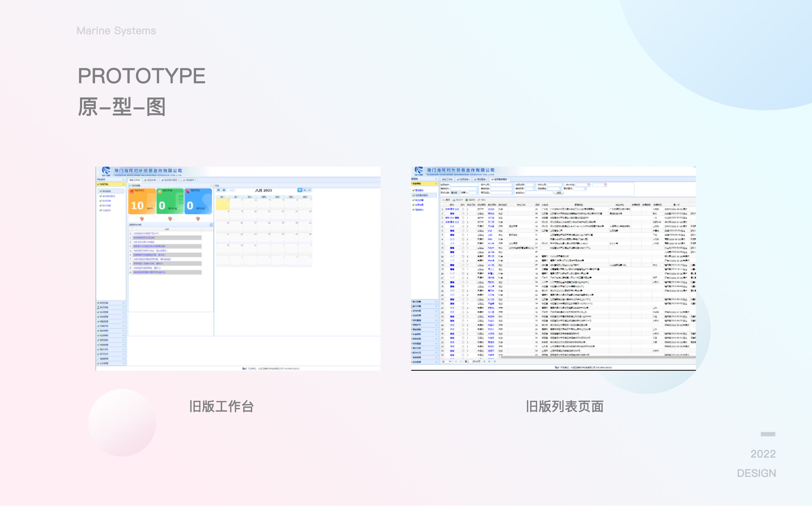Expand the bottom-most sidebar section in the workbench
Screen dimensions: 812x506
[111, 364]
